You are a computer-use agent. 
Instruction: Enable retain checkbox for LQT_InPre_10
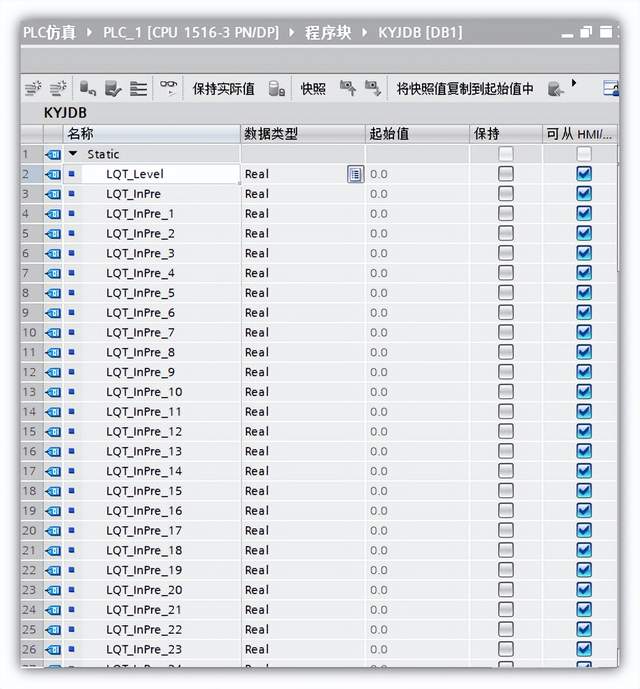click(505, 392)
